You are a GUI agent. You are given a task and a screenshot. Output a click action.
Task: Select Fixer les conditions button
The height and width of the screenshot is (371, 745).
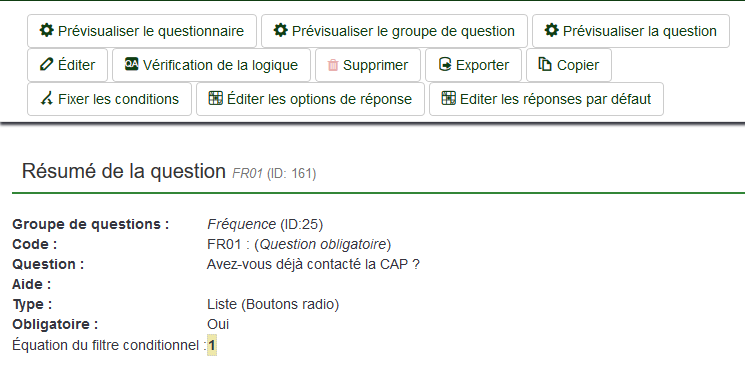109,99
